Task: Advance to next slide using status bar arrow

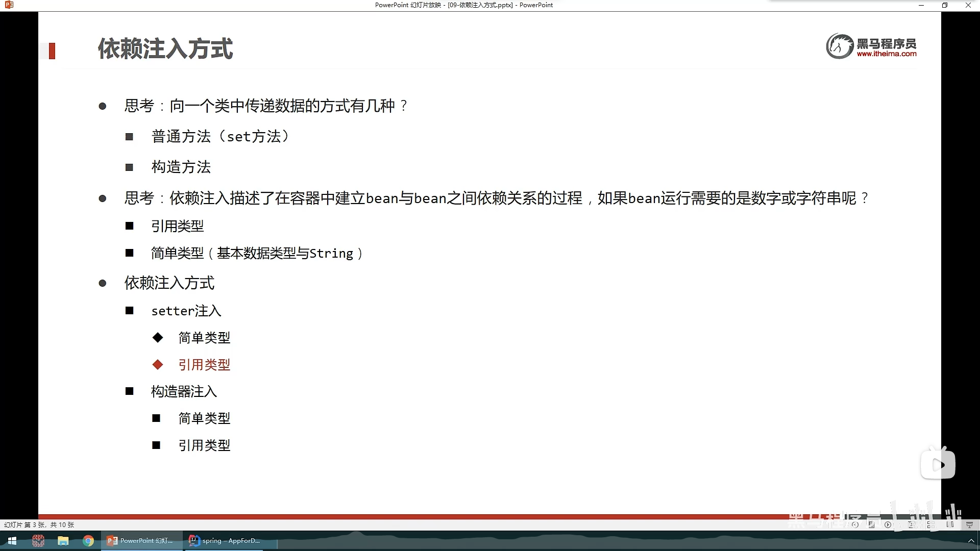Action: pyautogui.click(x=888, y=524)
